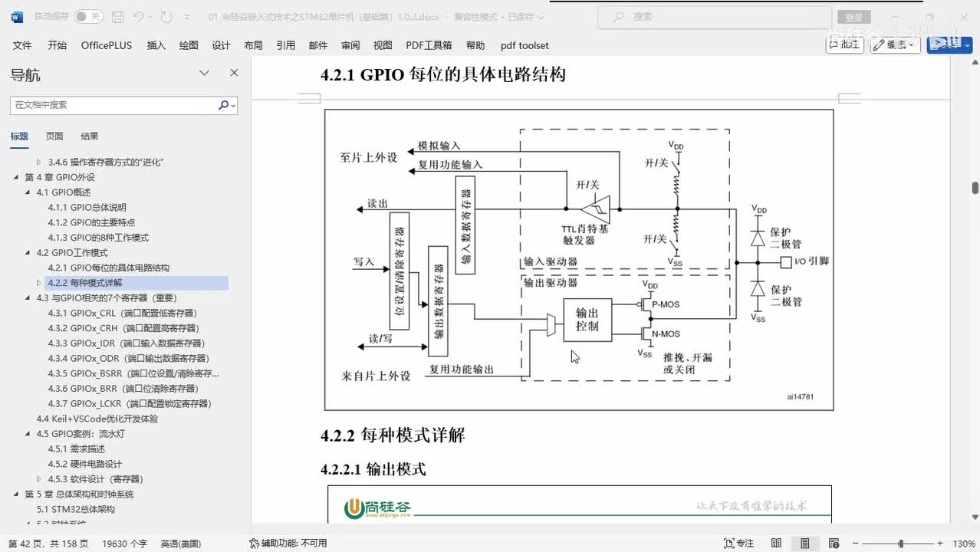Screen dimensions: 980x552
Task: Go to heading 4.3.1 GPIOx_CRL
Action: (123, 313)
